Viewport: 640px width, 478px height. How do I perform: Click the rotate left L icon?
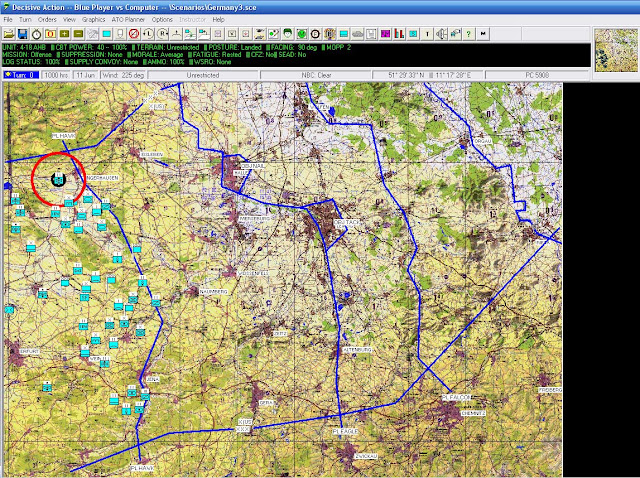148,34
